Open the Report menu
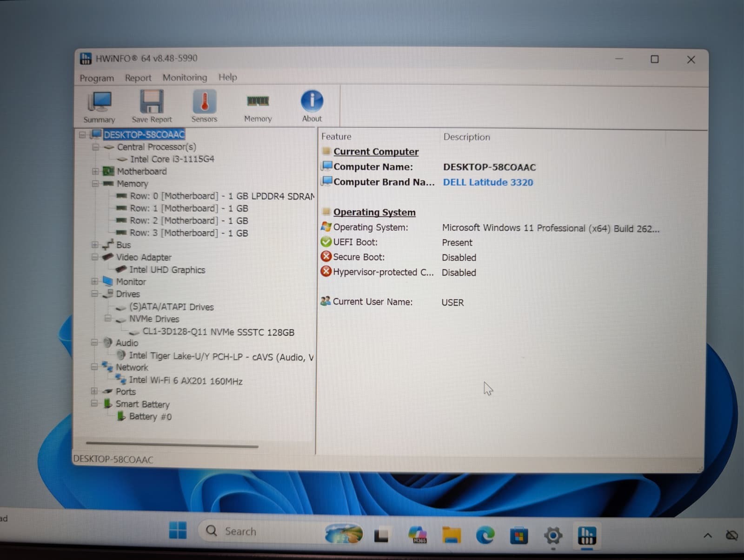 pos(138,78)
